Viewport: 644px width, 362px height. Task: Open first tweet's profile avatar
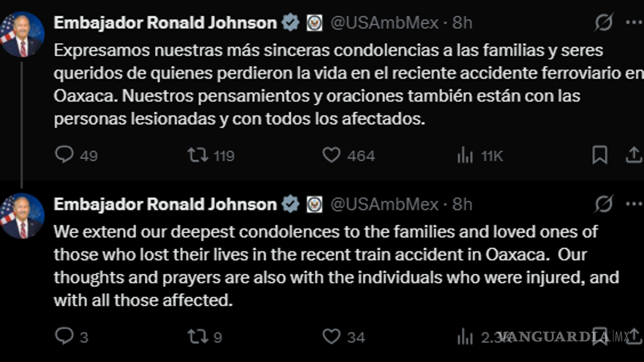click(22, 35)
